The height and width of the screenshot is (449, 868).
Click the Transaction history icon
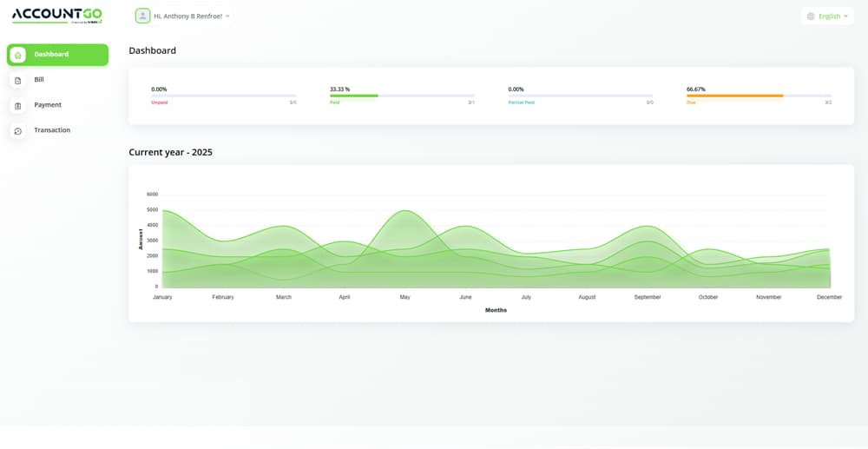click(17, 130)
